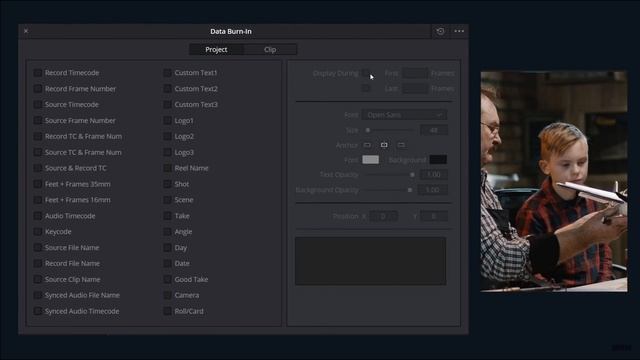Tick the Angle checkbox

click(x=167, y=232)
